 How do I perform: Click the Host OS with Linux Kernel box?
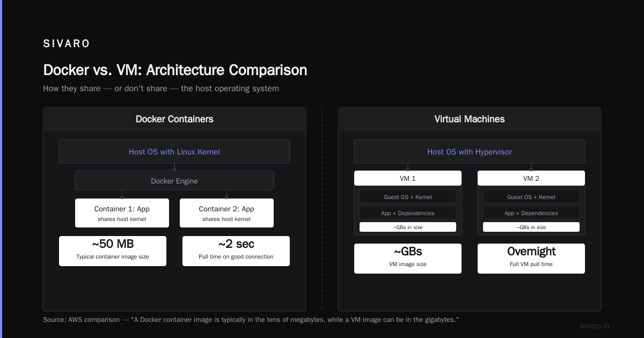click(x=174, y=151)
